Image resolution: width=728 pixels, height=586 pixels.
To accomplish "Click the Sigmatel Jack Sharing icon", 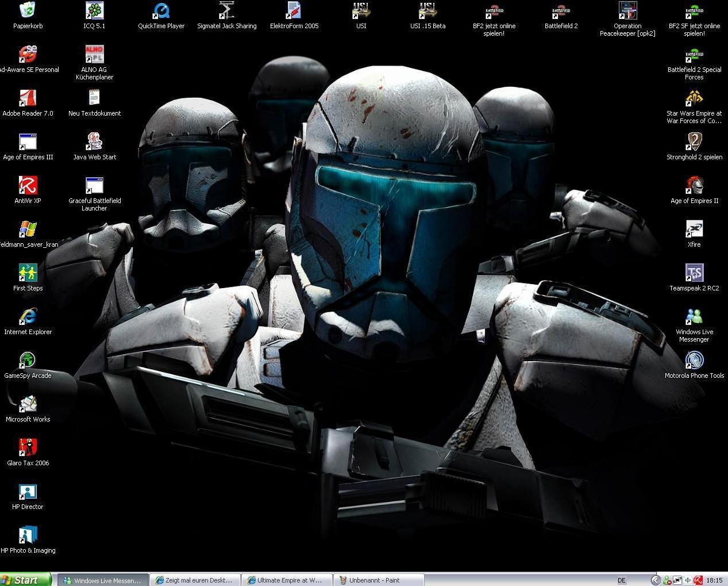I will (x=227, y=10).
